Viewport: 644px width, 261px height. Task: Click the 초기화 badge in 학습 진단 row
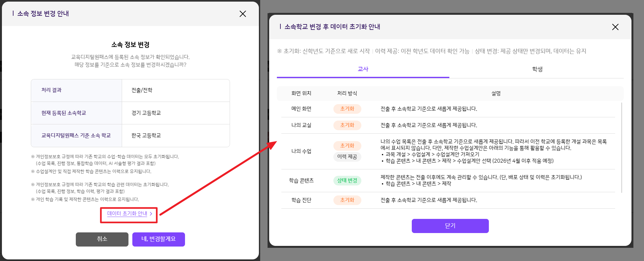tap(347, 200)
